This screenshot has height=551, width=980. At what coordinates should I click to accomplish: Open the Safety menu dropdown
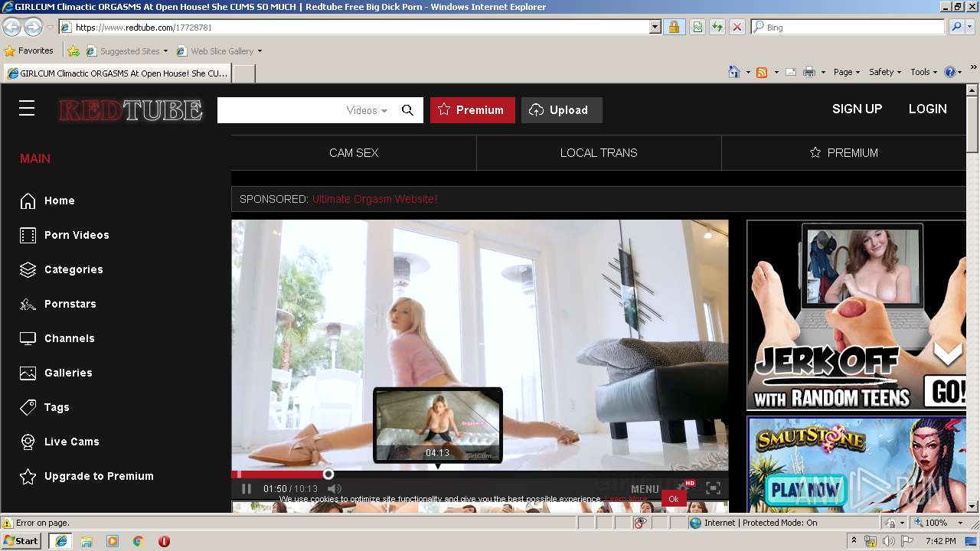click(x=885, y=72)
